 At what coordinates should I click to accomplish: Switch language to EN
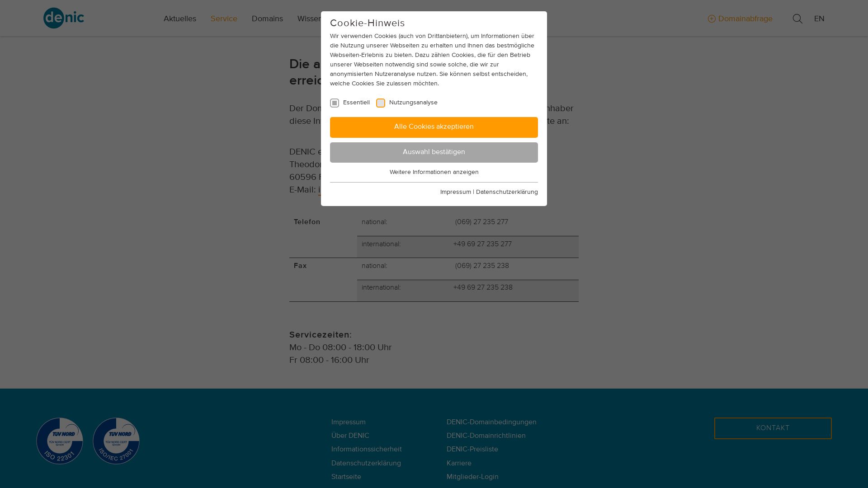click(819, 19)
